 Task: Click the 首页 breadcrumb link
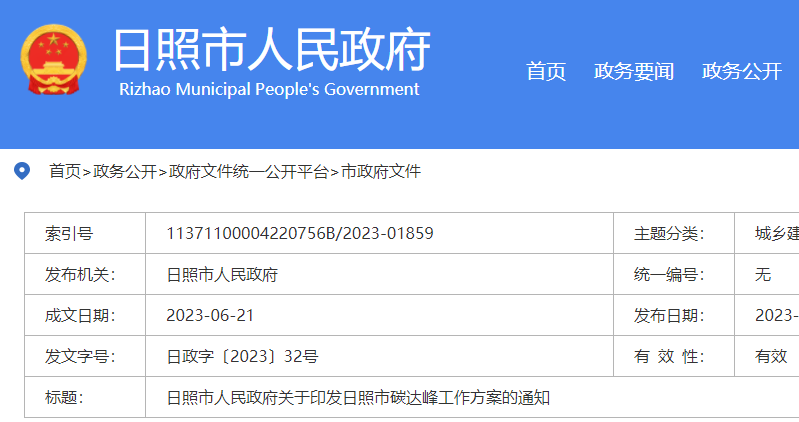pos(65,172)
